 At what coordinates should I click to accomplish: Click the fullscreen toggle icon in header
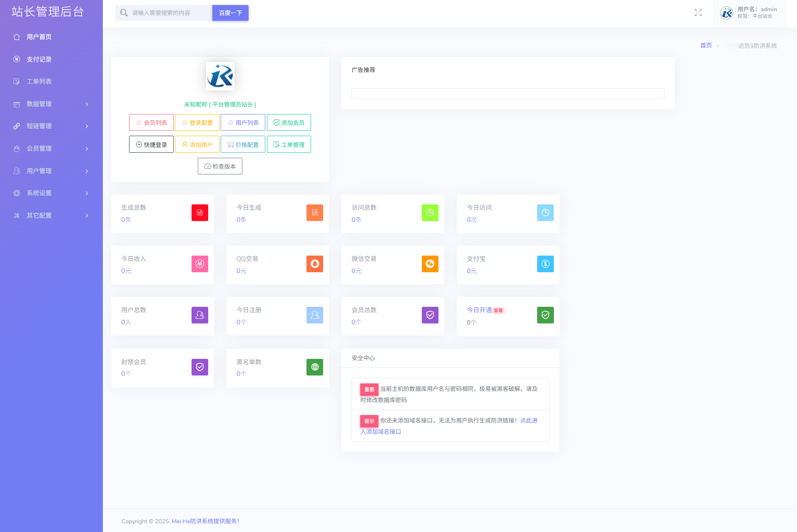[x=698, y=13]
